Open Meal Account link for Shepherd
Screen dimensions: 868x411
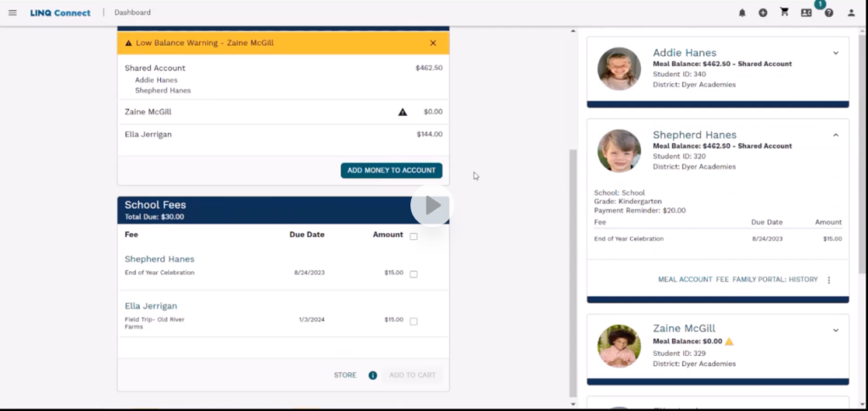[x=685, y=280]
